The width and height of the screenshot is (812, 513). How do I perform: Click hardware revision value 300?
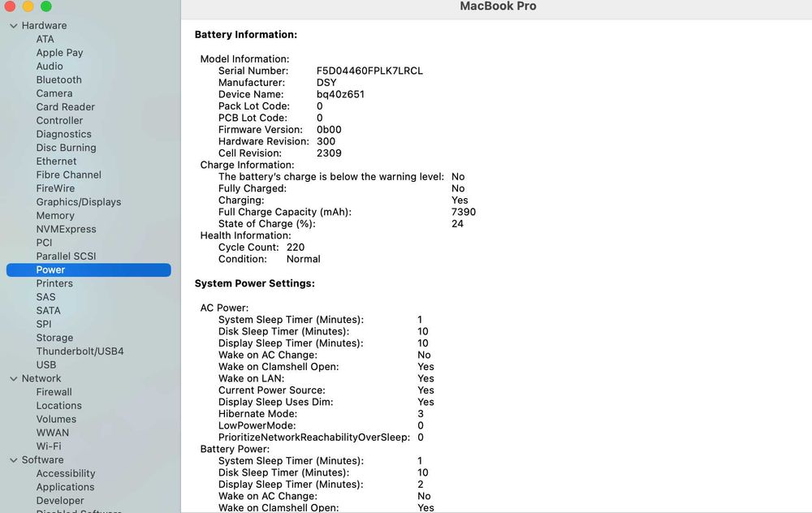[326, 141]
